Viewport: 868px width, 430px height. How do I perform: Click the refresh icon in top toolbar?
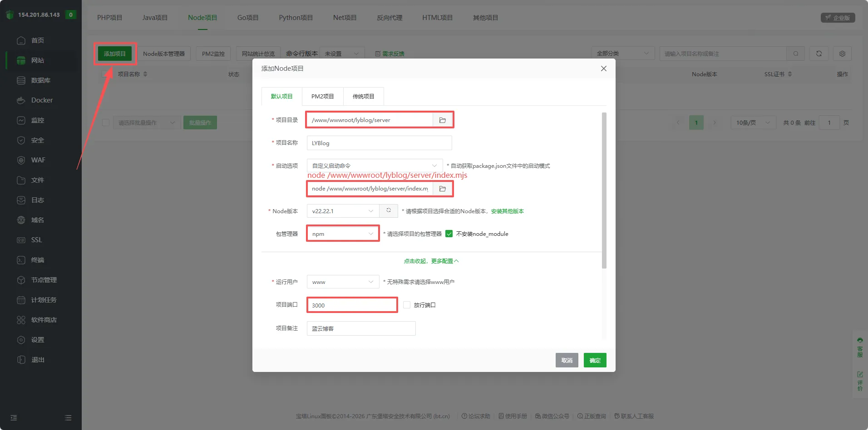click(x=819, y=54)
